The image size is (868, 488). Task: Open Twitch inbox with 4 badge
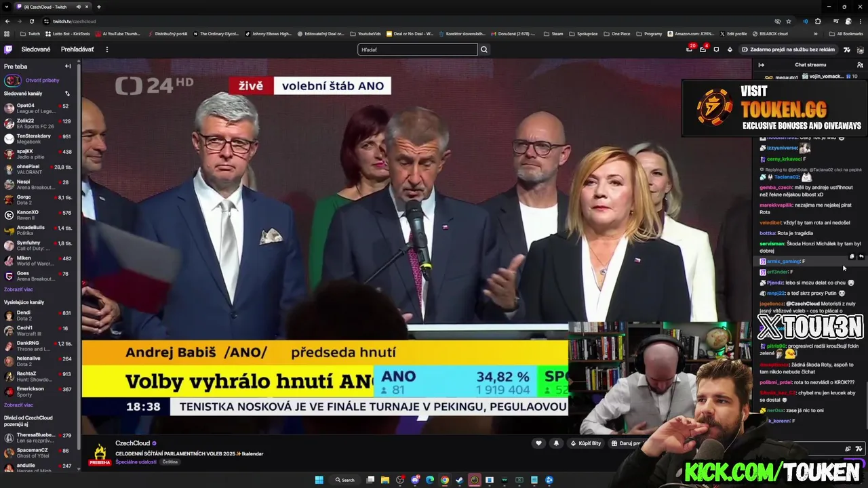pos(703,49)
